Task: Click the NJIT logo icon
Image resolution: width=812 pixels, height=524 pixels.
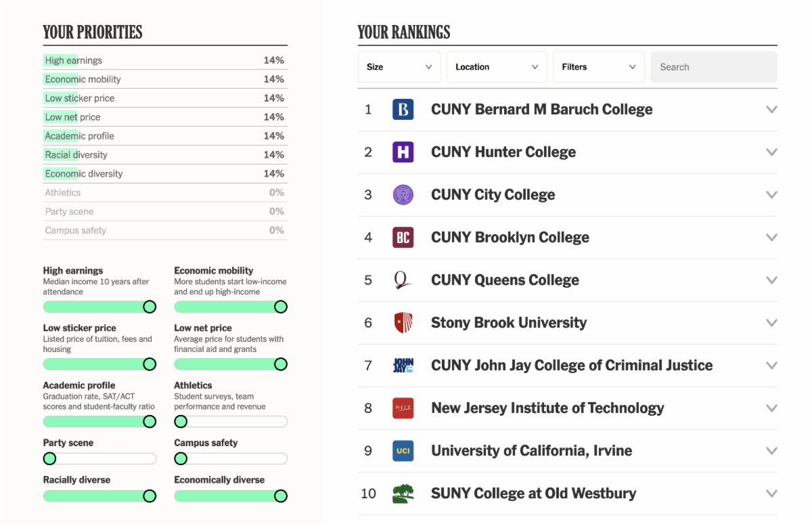Action: 403,408
